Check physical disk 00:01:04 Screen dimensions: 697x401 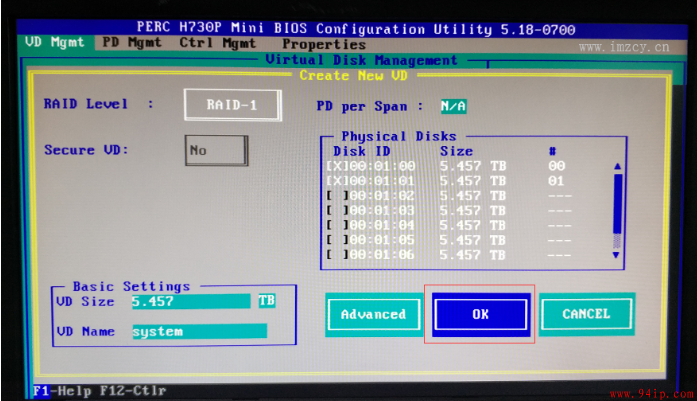coord(338,225)
